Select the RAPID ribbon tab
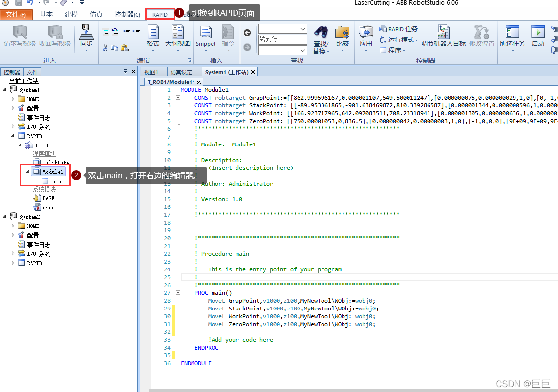 (x=160, y=14)
